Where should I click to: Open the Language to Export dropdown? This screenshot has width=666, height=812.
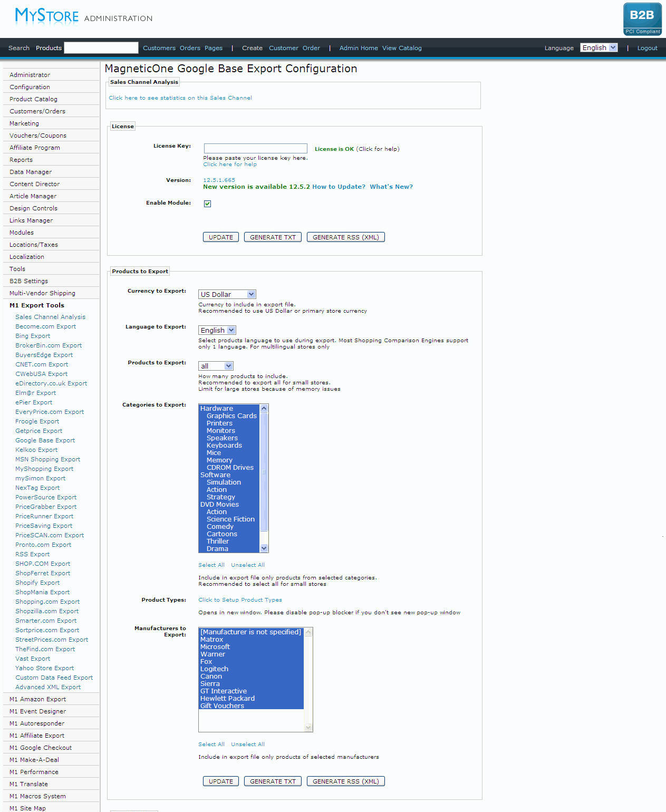coord(217,330)
